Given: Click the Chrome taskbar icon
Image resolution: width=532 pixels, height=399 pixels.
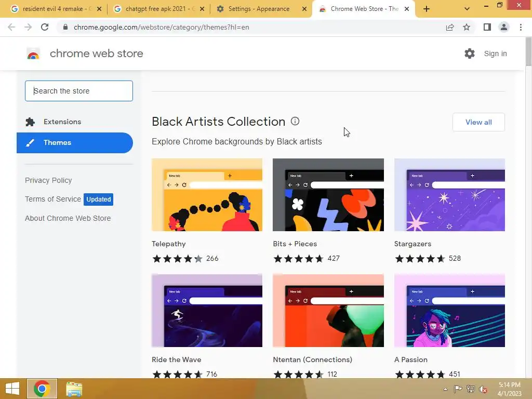Looking at the screenshot, I should tap(42, 389).
